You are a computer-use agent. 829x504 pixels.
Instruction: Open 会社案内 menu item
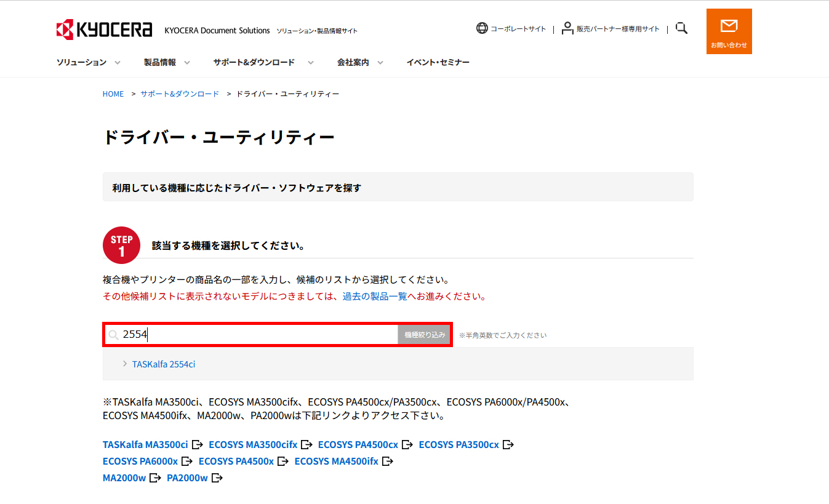click(x=353, y=62)
